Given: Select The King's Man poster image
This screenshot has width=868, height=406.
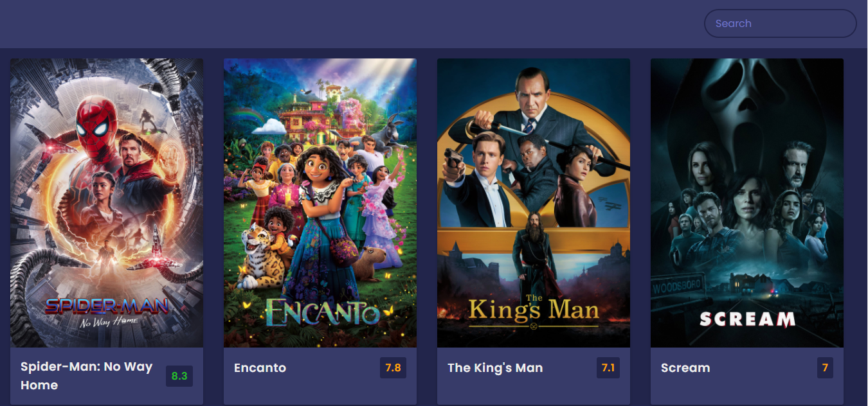Looking at the screenshot, I should coord(534,203).
